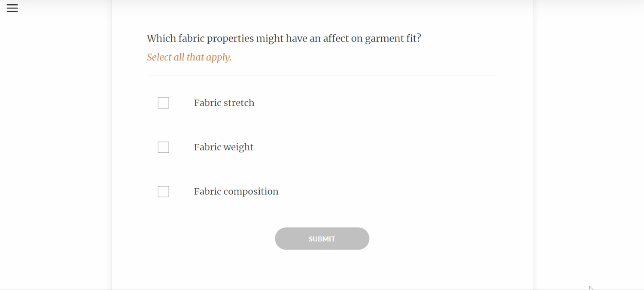Click the word 'apply.' in orange text
The height and width of the screenshot is (290, 644).
[219, 57]
